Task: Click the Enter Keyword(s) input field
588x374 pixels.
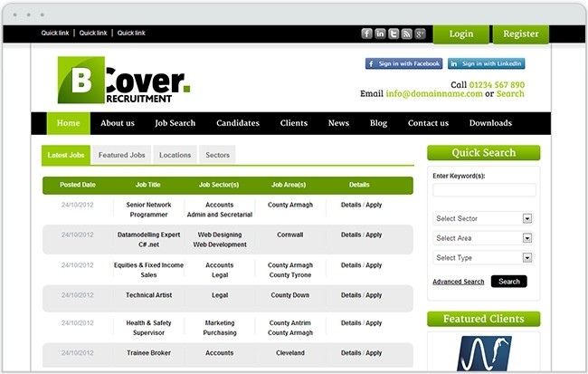Action: pyautogui.click(x=484, y=189)
